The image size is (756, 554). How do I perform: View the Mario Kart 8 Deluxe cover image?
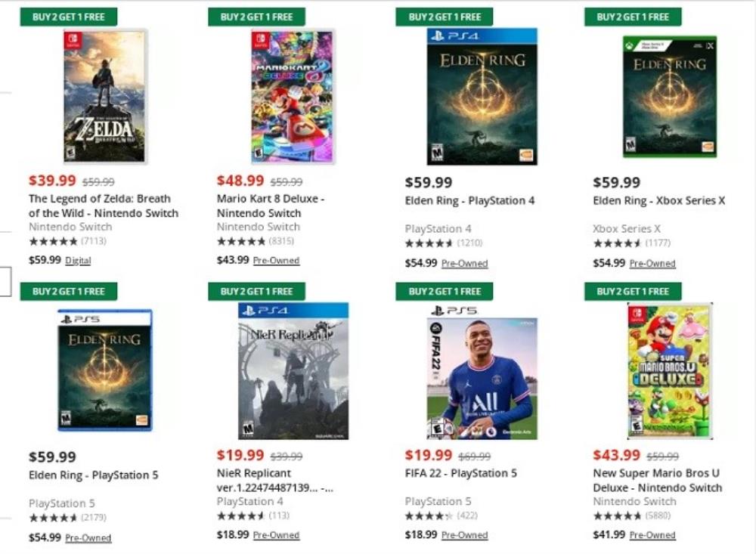click(292, 97)
